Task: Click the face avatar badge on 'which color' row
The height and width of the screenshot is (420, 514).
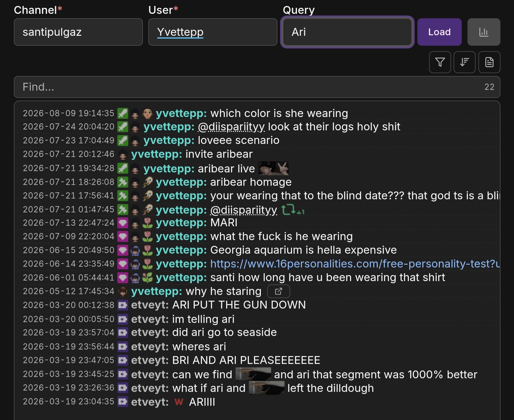Action: pos(147,113)
